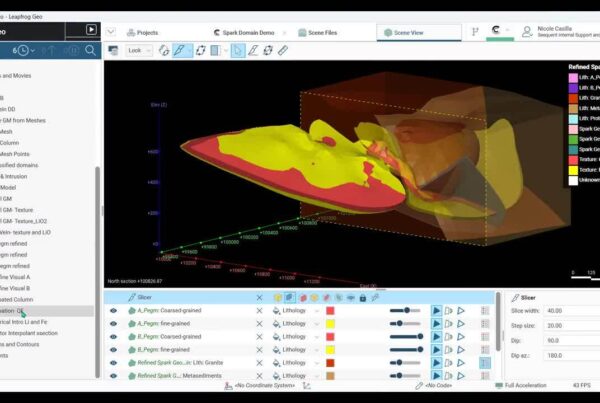
Task: Click the blue highlighted cube icon in Slicer header
Action: tap(290, 297)
